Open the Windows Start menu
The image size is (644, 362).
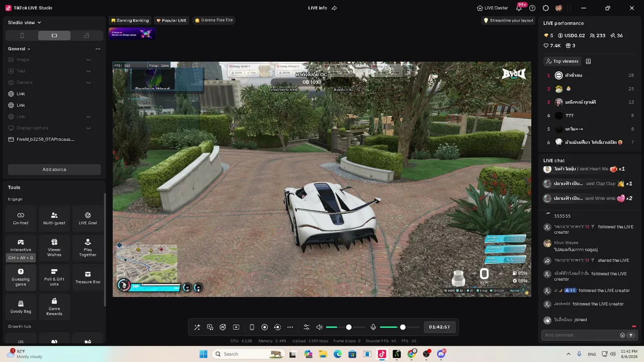(x=203, y=354)
